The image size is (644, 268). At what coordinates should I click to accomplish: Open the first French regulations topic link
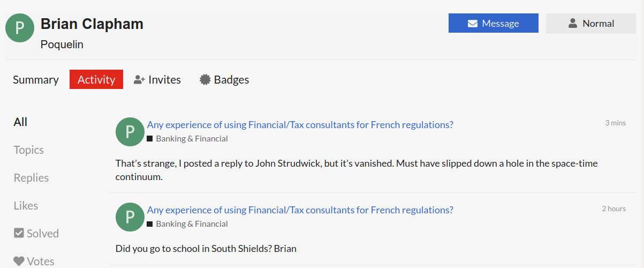(x=300, y=125)
